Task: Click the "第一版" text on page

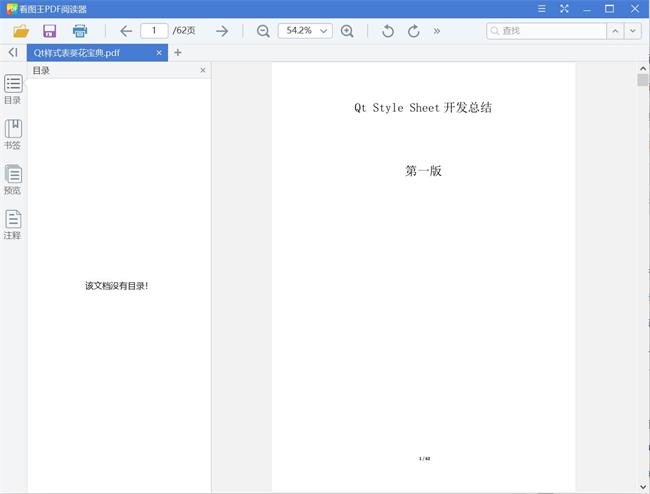Action: (x=423, y=171)
